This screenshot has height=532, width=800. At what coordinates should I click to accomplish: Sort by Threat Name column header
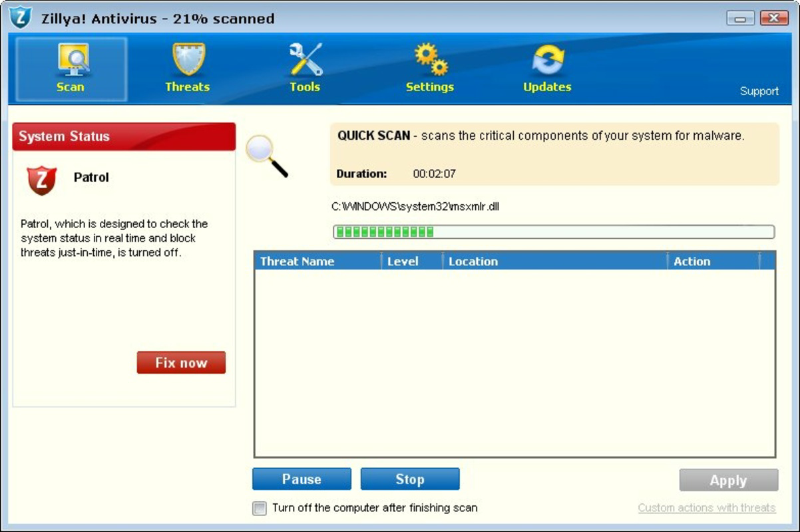tap(317, 261)
